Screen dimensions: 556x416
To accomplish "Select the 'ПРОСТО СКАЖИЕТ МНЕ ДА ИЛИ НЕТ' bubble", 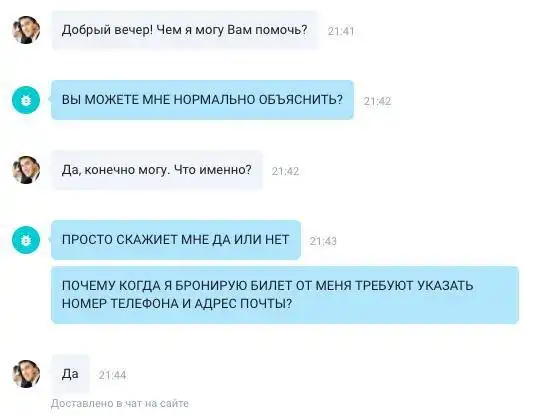I will [176, 240].
